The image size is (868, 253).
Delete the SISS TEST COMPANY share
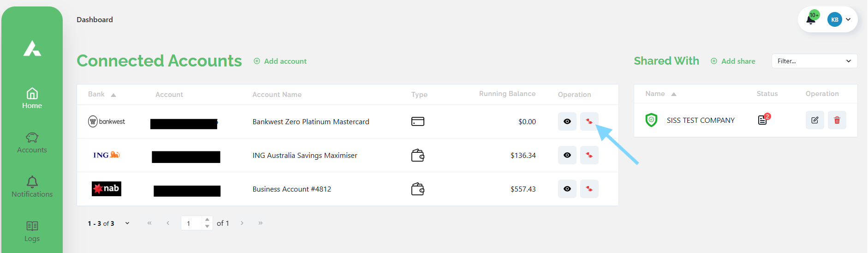(837, 120)
